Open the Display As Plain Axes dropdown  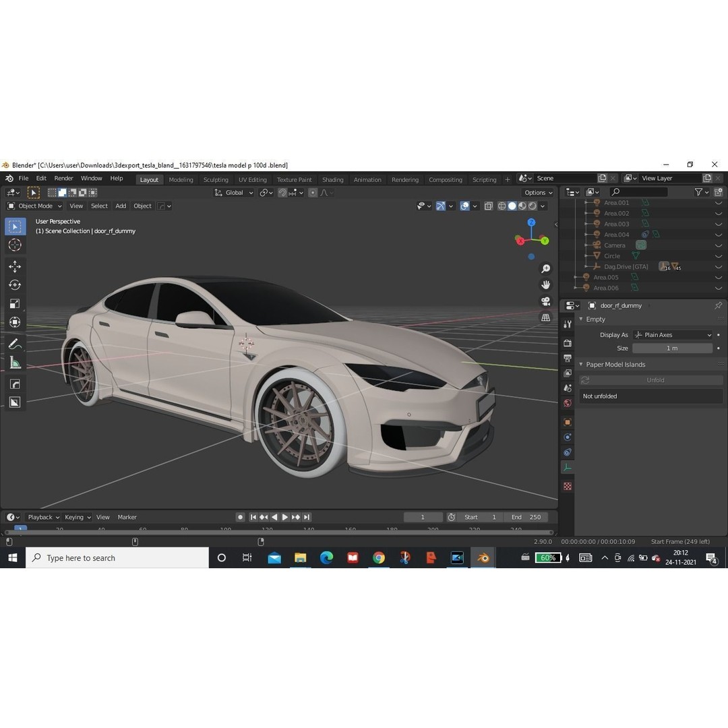[x=672, y=335]
